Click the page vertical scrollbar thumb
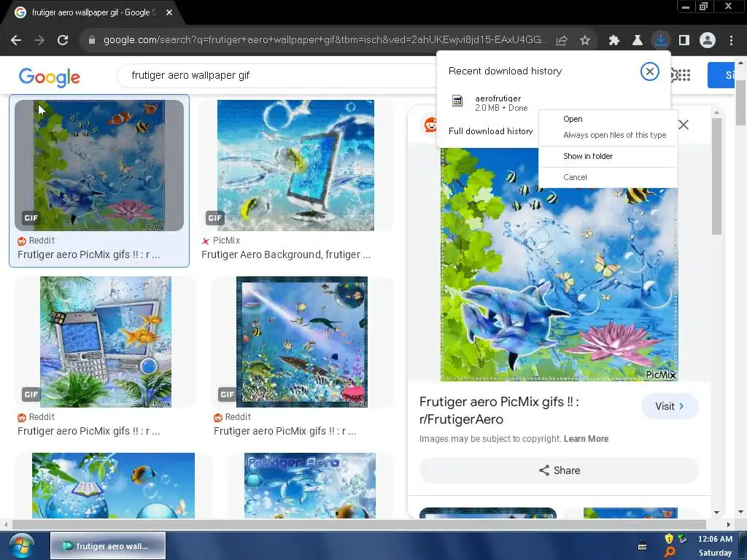This screenshot has height=560, width=747. click(741, 102)
